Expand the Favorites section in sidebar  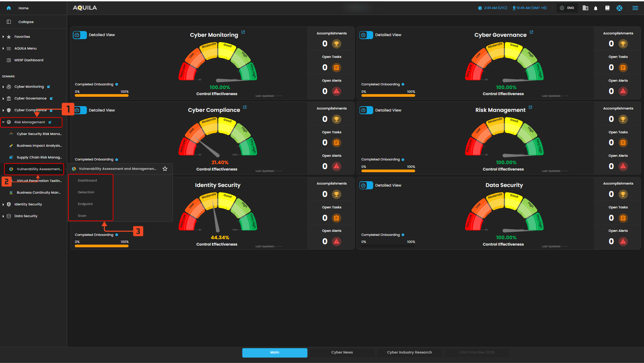coord(3,37)
